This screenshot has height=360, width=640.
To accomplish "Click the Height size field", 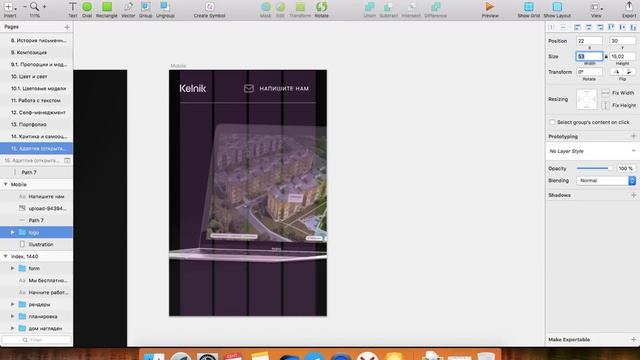I will coord(622,56).
